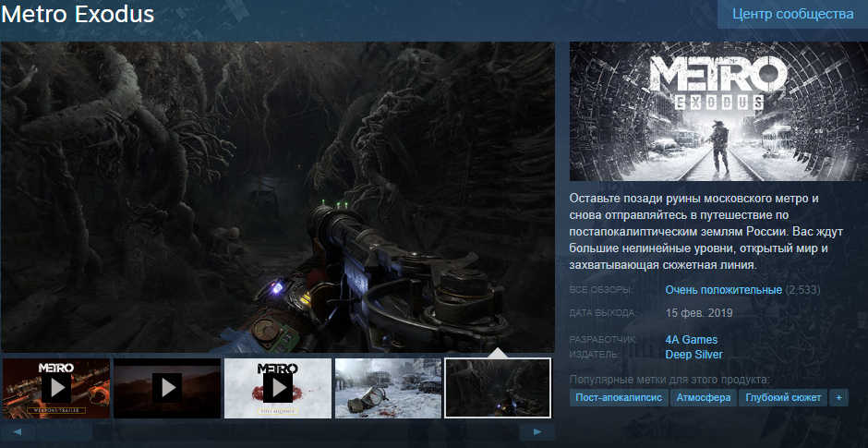This screenshot has width=868, height=448.
Task: Click the Metro Exodus page title
Action: (x=78, y=15)
